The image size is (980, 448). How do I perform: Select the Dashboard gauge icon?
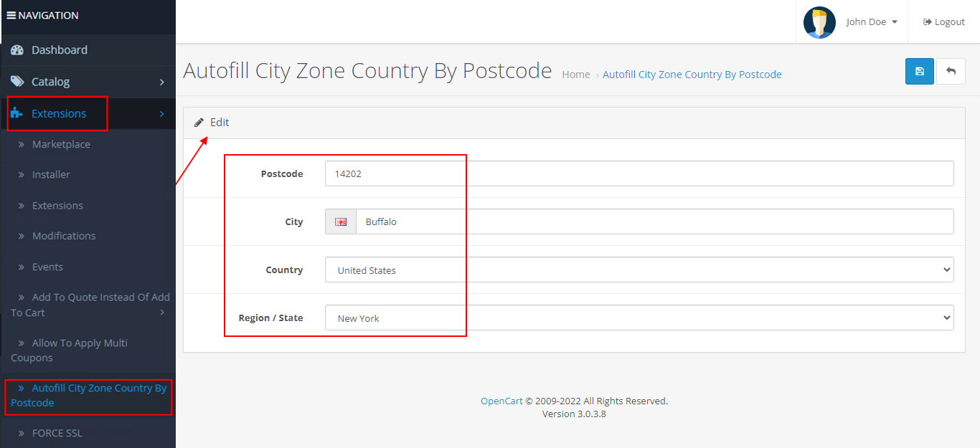tap(17, 49)
